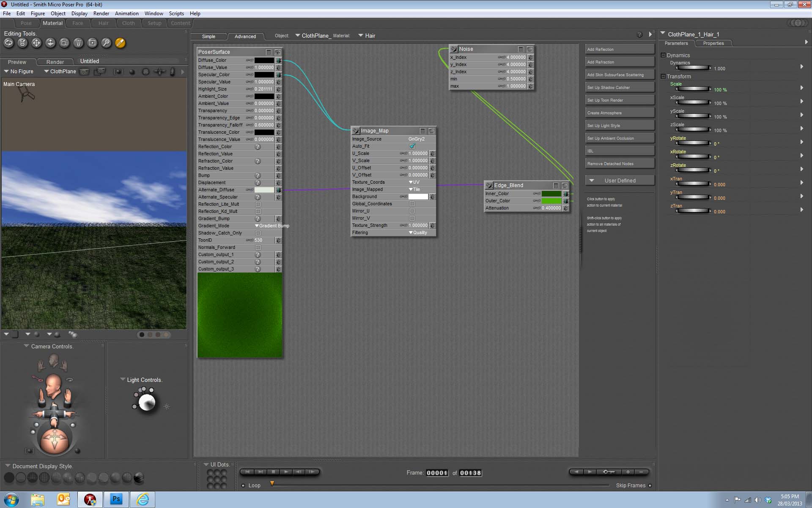Select the Translate/Pull editing tool
812x508 pixels.
37,43
